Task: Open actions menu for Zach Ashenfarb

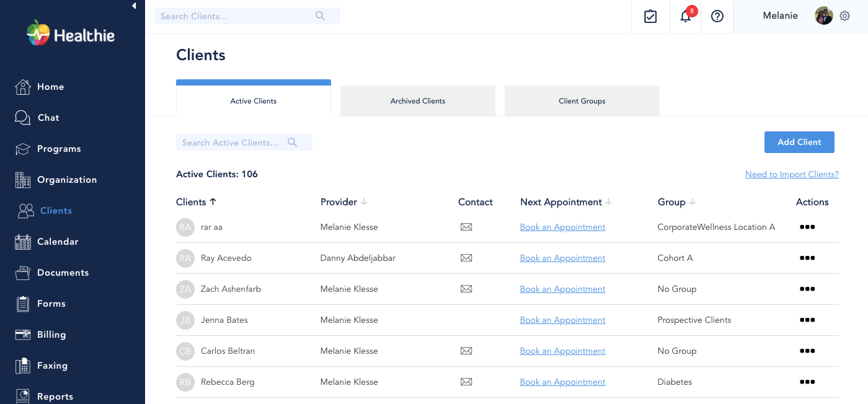Action: coord(807,289)
